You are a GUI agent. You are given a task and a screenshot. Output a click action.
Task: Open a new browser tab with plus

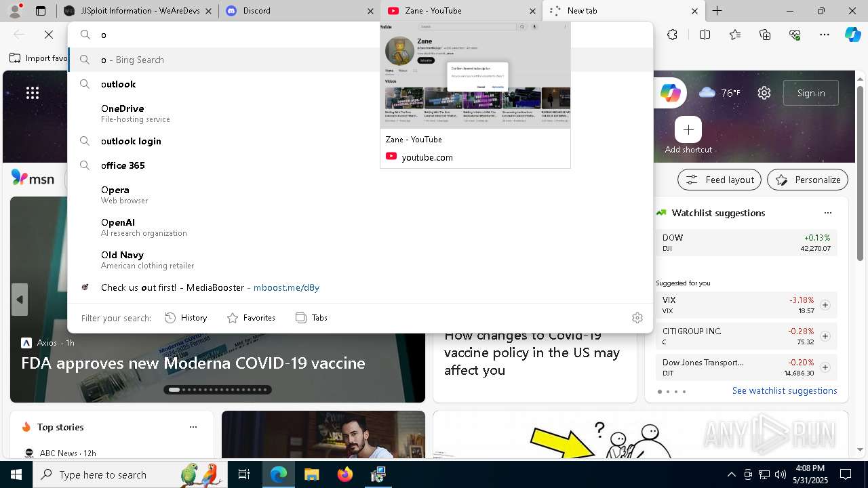tap(717, 11)
